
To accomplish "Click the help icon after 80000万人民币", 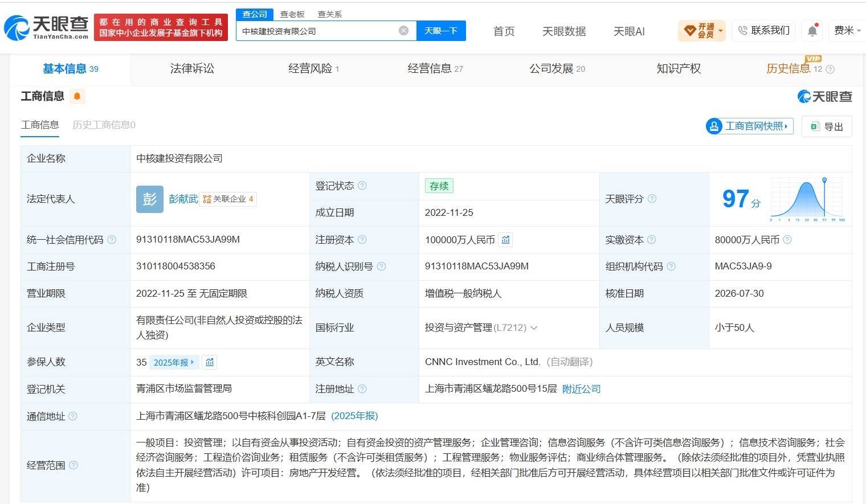I will [x=787, y=240].
